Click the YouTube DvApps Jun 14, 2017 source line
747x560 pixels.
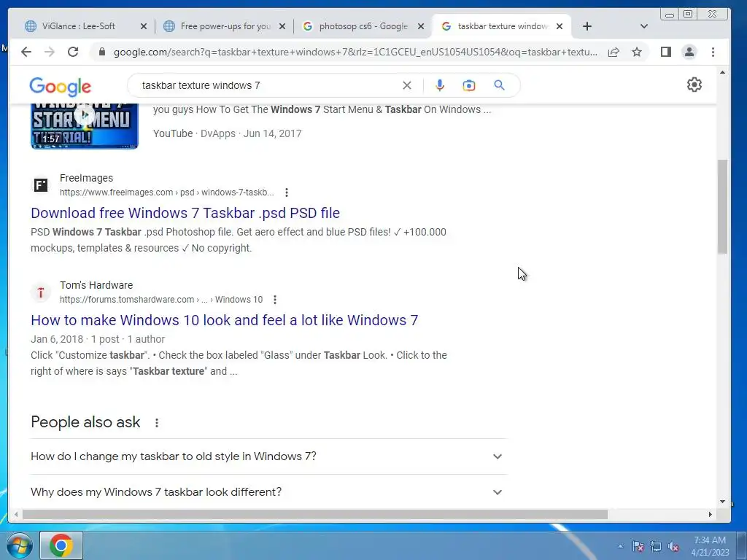coord(228,133)
